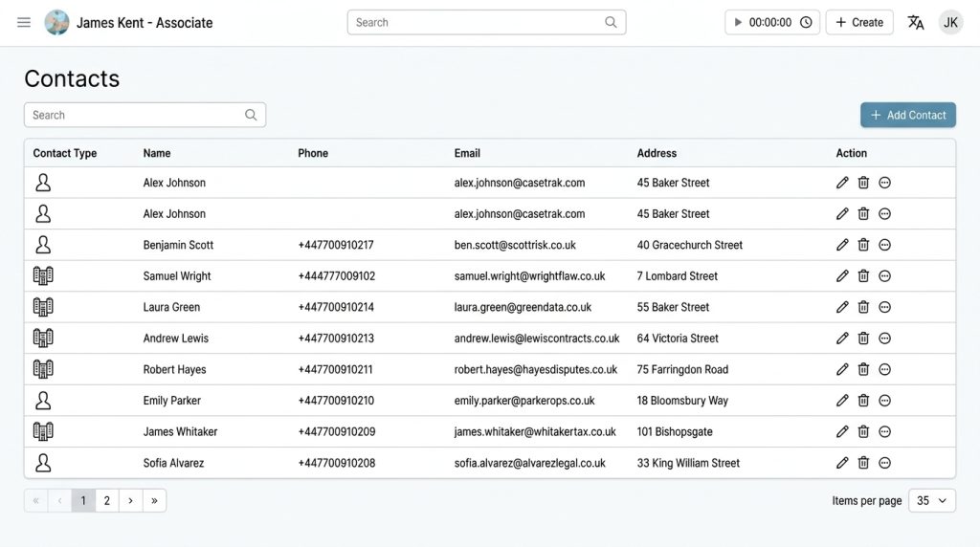This screenshot has width=980, height=547.
Task: Click company type icon for Andrew Lewis
Action: pyautogui.click(x=43, y=339)
